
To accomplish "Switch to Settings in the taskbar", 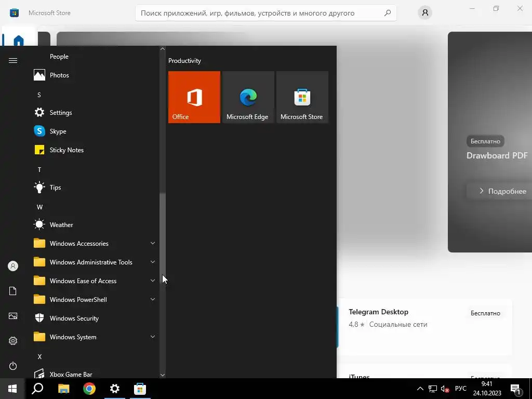I will [115, 389].
